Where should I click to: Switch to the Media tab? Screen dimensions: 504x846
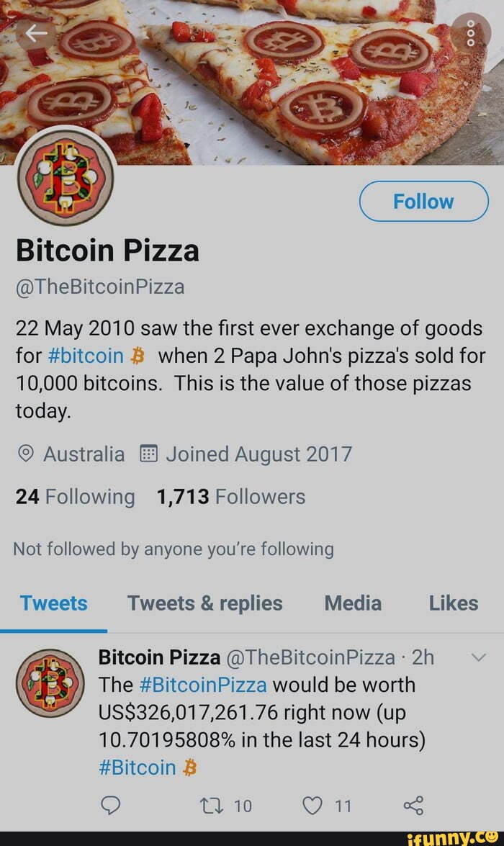(352, 603)
